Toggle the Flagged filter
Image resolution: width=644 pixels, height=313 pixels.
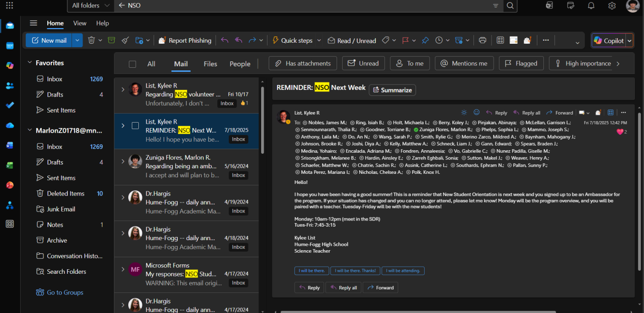coord(521,63)
